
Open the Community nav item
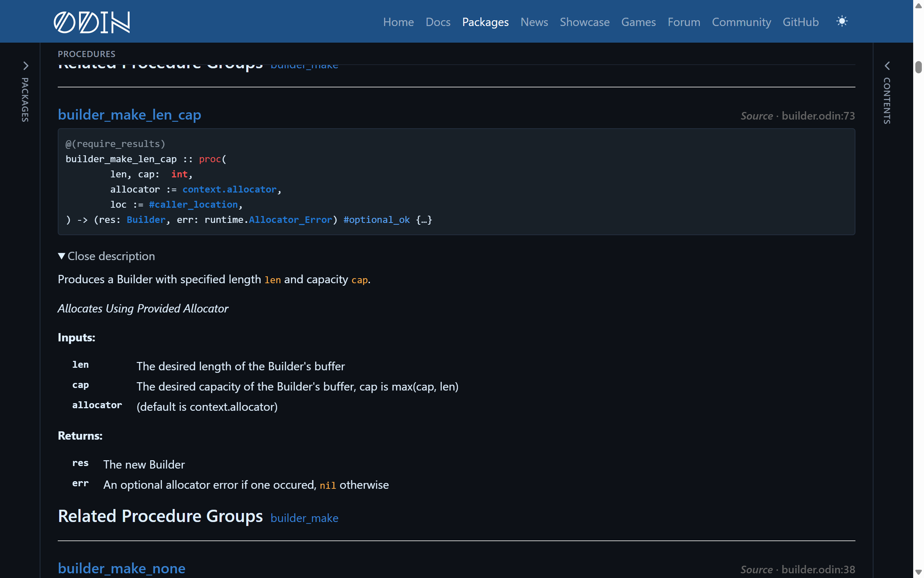click(741, 22)
